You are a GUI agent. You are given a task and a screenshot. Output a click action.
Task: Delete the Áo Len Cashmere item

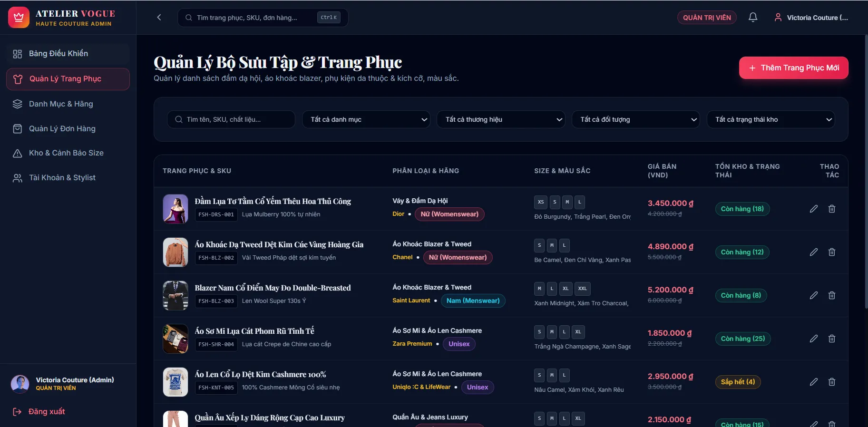click(832, 382)
